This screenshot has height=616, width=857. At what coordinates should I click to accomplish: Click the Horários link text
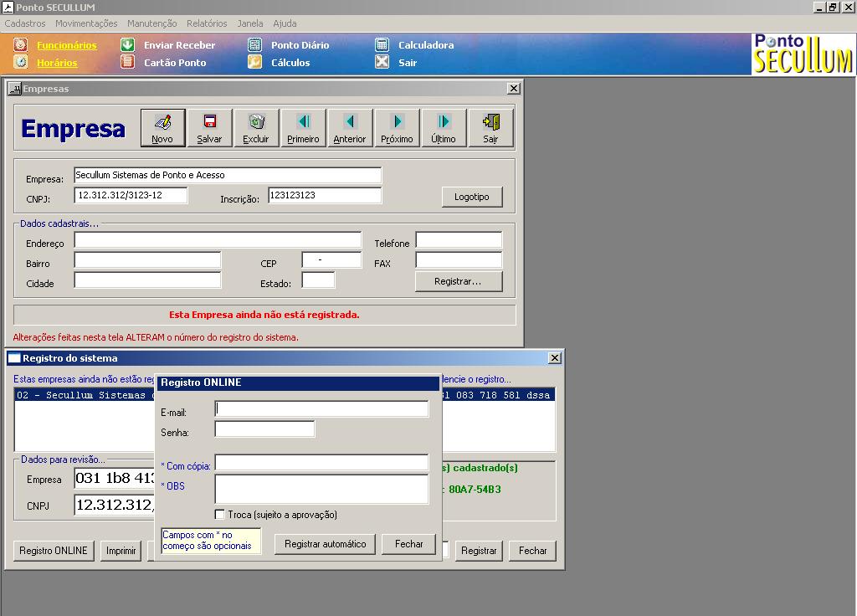click(x=57, y=63)
